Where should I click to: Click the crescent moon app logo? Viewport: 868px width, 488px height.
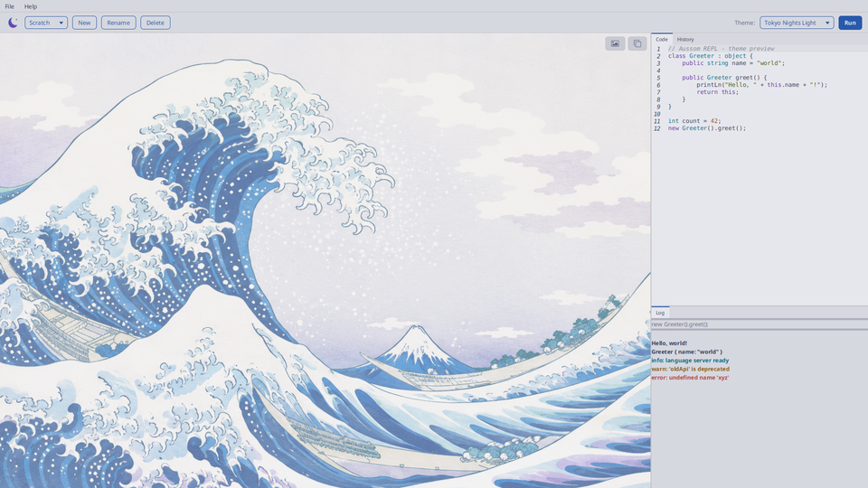[13, 23]
